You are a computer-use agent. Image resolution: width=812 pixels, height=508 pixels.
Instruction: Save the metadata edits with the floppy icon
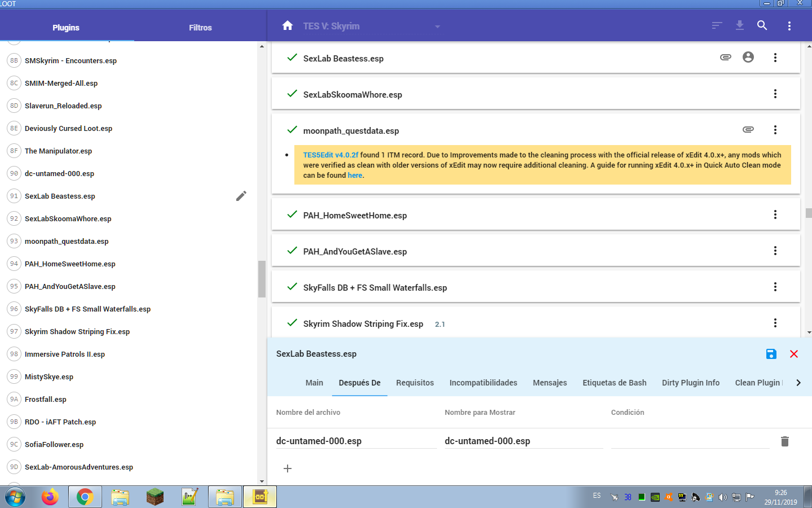[771, 354]
